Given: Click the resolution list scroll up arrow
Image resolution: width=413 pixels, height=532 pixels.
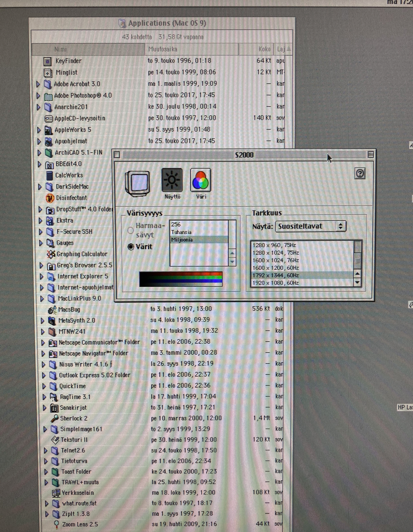Looking at the screenshot, I should coord(358,274).
